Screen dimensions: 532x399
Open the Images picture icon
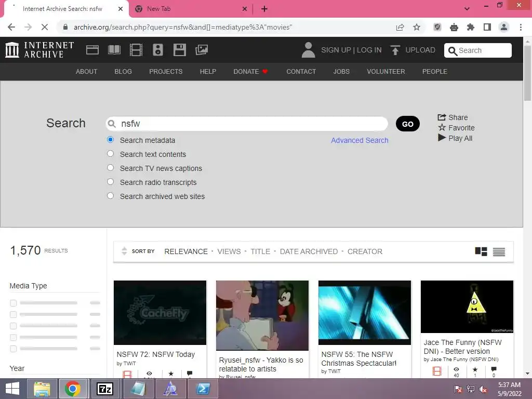pyautogui.click(x=202, y=50)
